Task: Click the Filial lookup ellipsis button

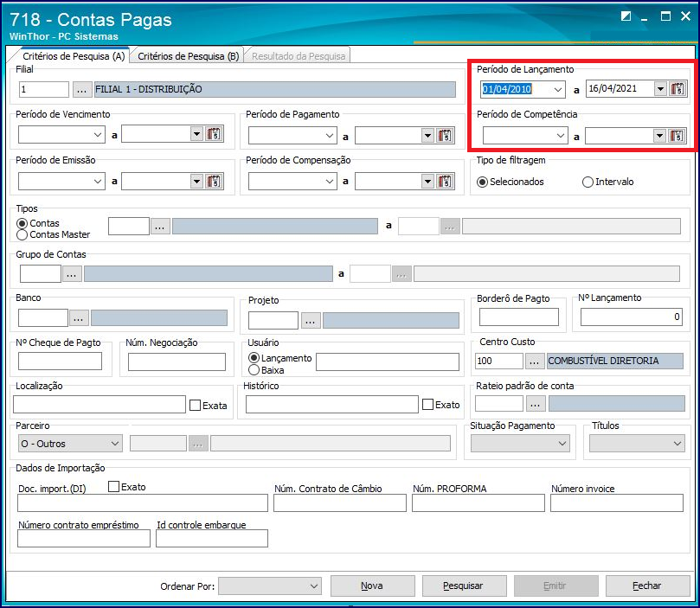Action: point(81,89)
